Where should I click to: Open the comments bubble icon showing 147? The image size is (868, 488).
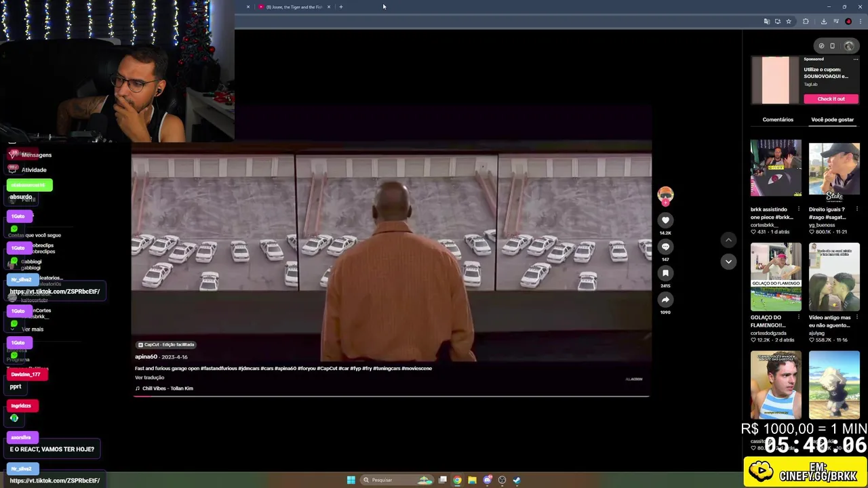pyautogui.click(x=665, y=247)
